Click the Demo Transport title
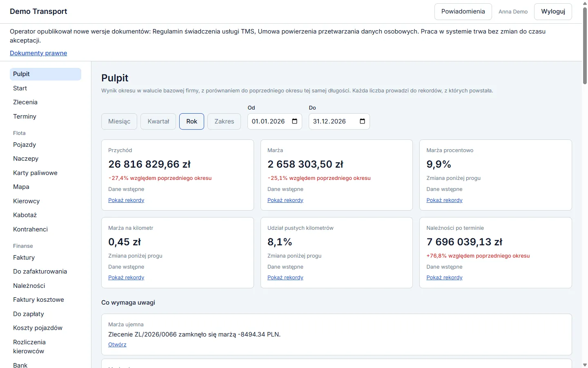This screenshot has height=368, width=588. (x=38, y=11)
